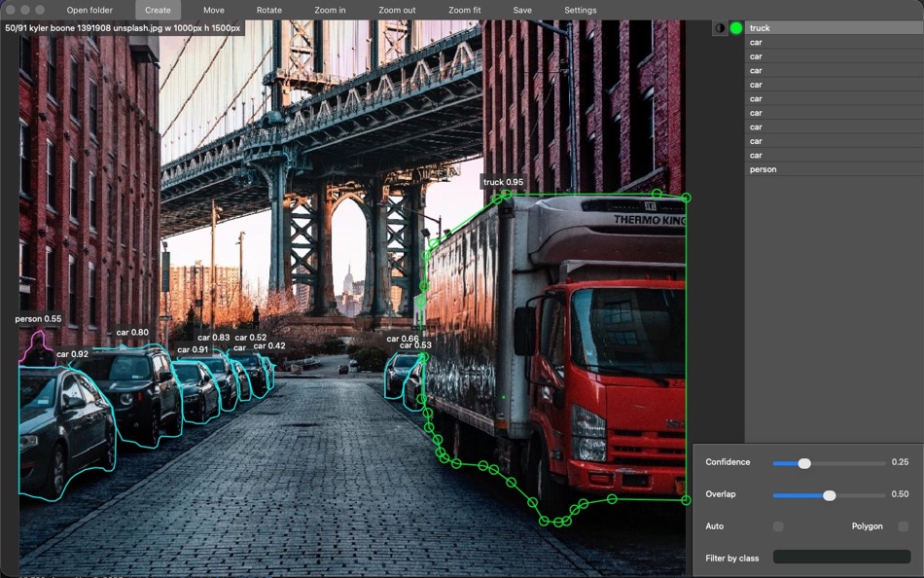Click Open folder in the toolbar
Image resolution: width=924 pixels, height=578 pixels.
coord(89,10)
